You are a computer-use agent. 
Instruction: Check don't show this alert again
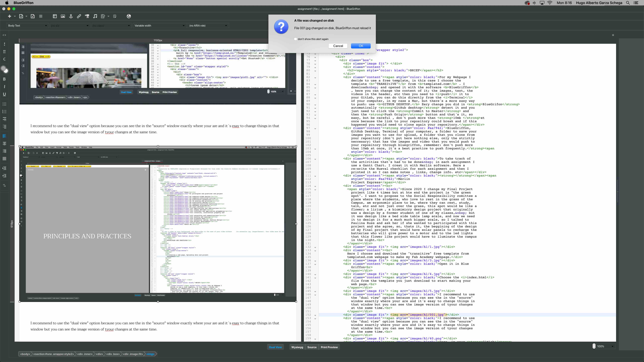(295, 39)
